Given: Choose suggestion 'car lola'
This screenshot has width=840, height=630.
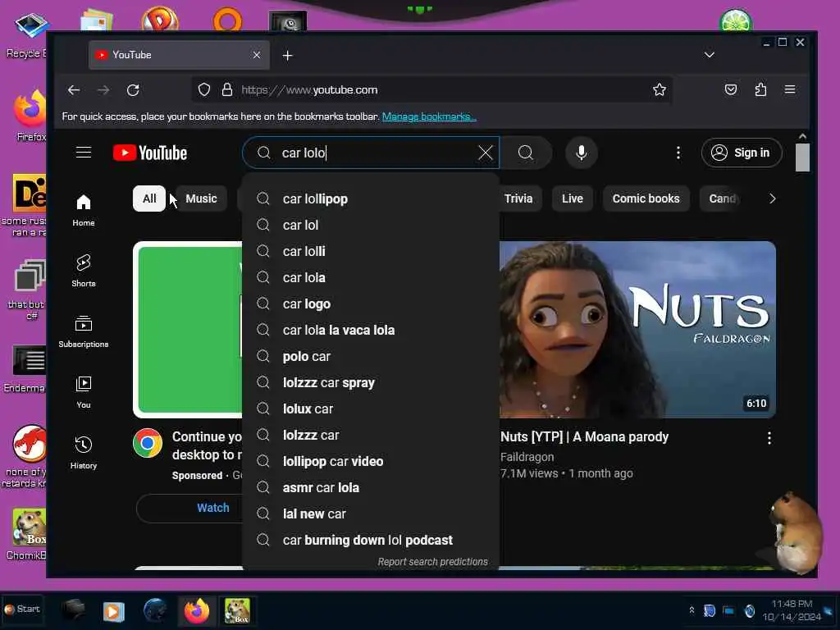Looking at the screenshot, I should 371,277.
